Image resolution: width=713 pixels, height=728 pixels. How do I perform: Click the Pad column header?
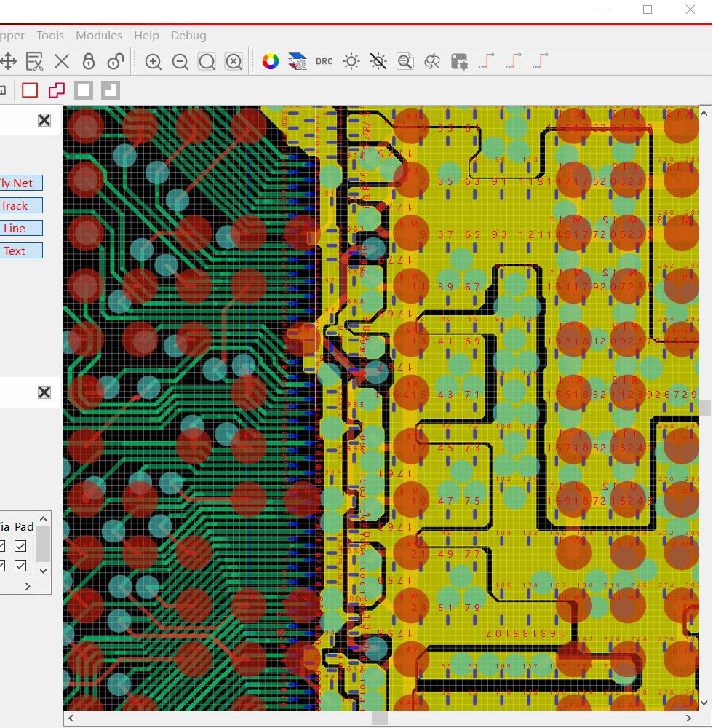coord(24,526)
